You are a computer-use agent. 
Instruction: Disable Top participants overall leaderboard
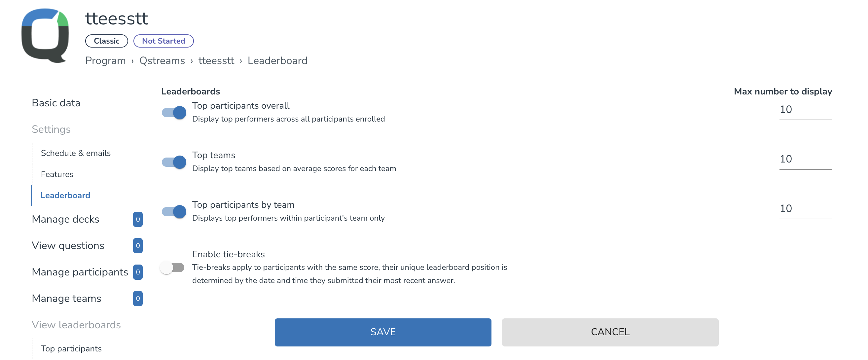point(173,112)
